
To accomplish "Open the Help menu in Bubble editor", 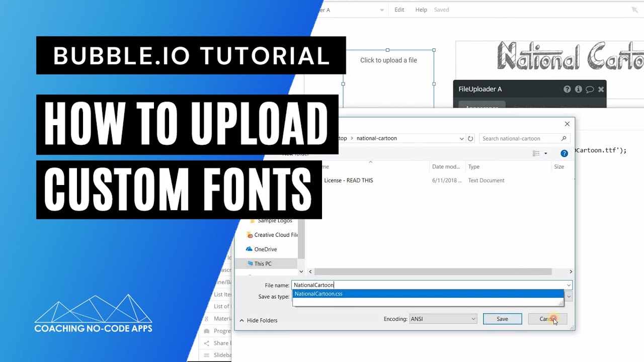I will (421, 10).
